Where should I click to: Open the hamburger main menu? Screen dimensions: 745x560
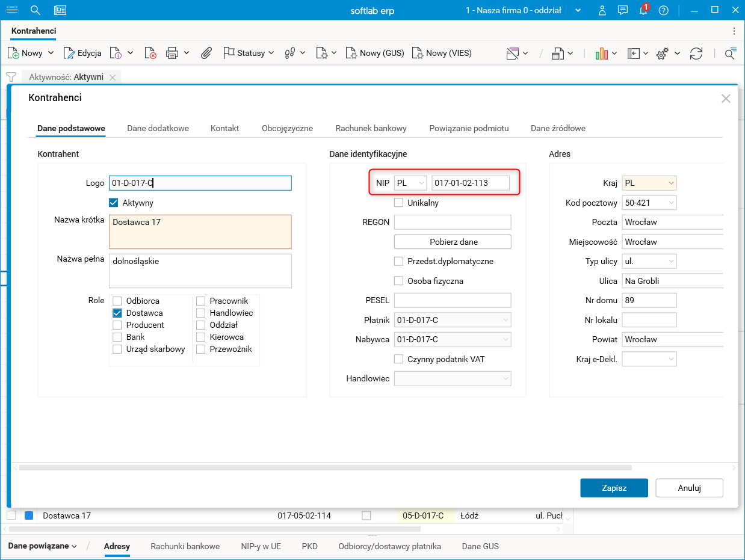tap(12, 10)
